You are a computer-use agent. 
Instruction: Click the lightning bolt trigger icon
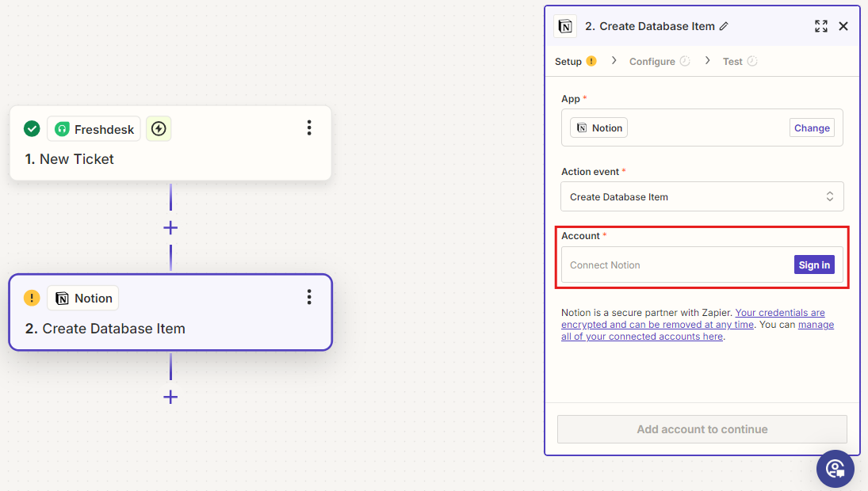point(159,129)
